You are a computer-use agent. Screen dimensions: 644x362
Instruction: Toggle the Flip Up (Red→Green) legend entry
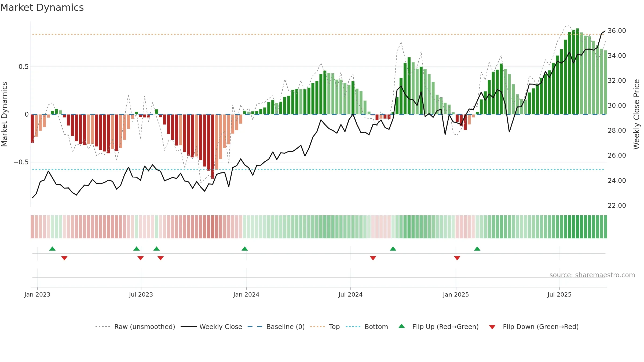point(438,327)
